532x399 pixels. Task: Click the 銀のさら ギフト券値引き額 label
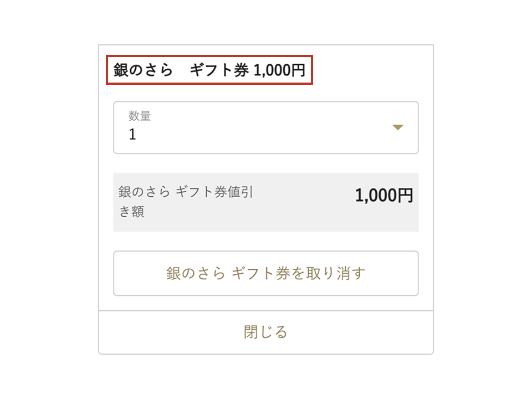pyautogui.click(x=186, y=192)
